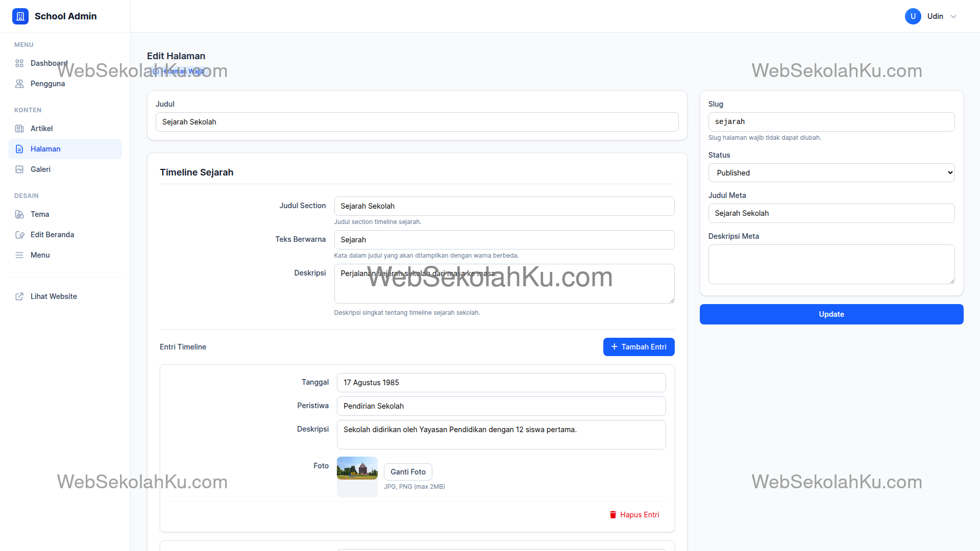Image resolution: width=980 pixels, height=551 pixels.
Task: Click Hapus Entri for the 1985 entry
Action: pos(634,515)
